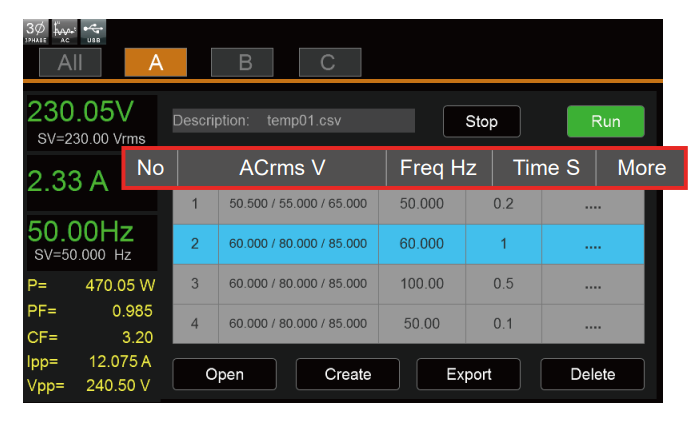Click the 100.00 frequency cell in step 3
This screenshot has height=424, width=697.
pyautogui.click(x=421, y=284)
